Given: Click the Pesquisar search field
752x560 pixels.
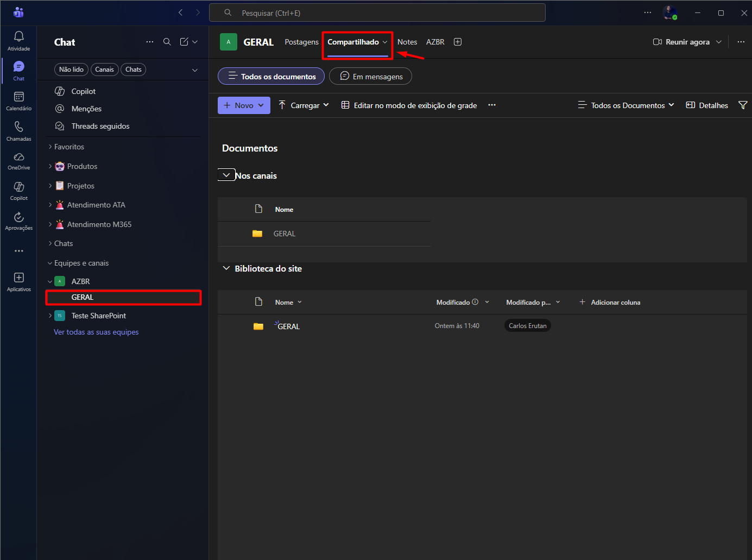Looking at the screenshot, I should [377, 12].
